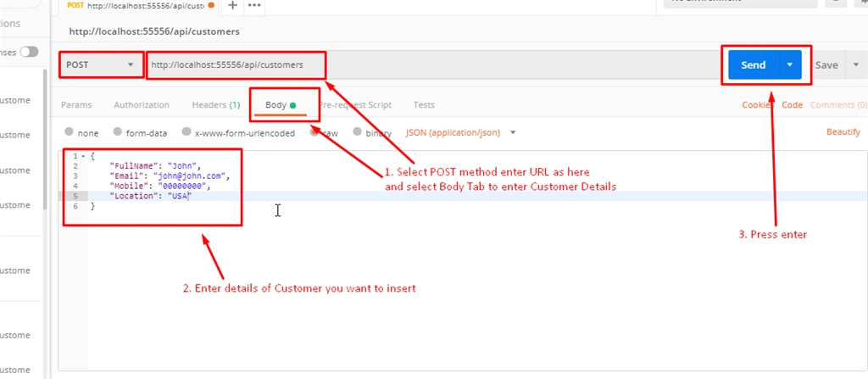Toggle the save responses switch in sidebar
868x379 pixels.
pyautogui.click(x=30, y=52)
